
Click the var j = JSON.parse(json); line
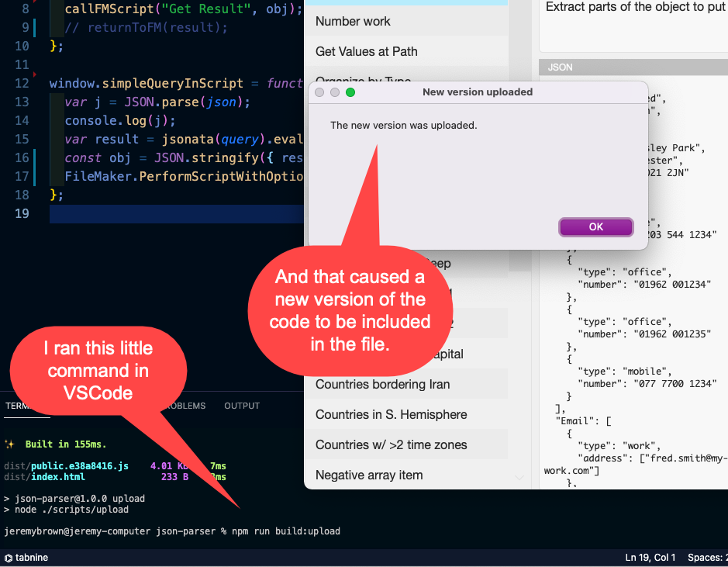click(157, 102)
